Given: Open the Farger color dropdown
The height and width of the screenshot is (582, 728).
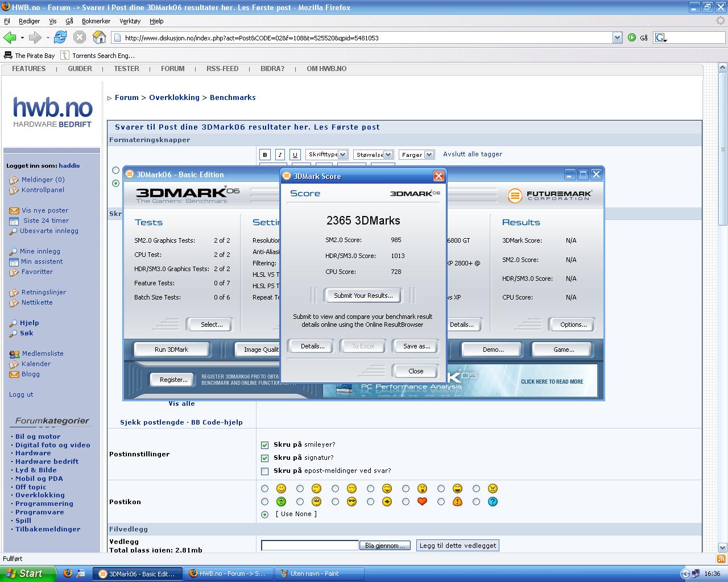Looking at the screenshot, I should pyautogui.click(x=416, y=155).
